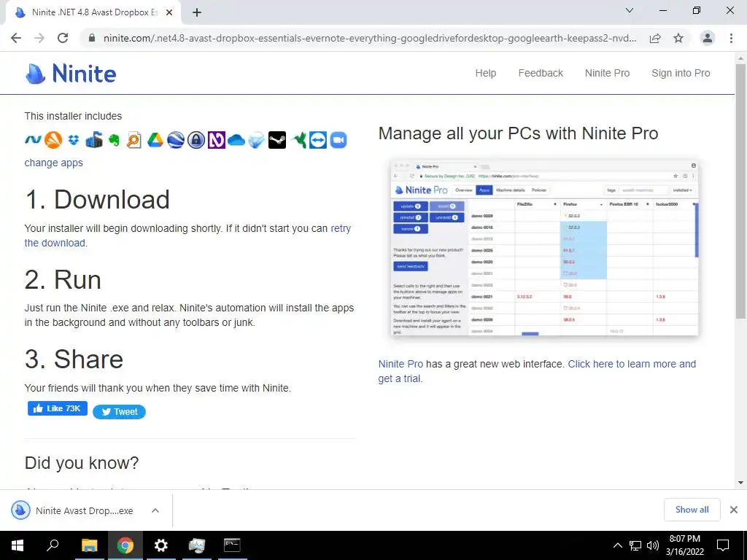Close the downloads bar
This screenshot has height=560, width=747.
[734, 510]
